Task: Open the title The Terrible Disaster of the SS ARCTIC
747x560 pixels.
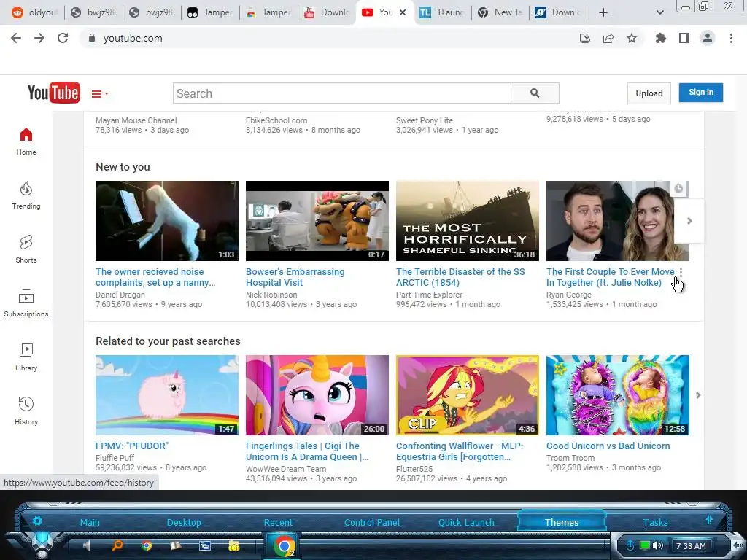Action: [460, 277]
